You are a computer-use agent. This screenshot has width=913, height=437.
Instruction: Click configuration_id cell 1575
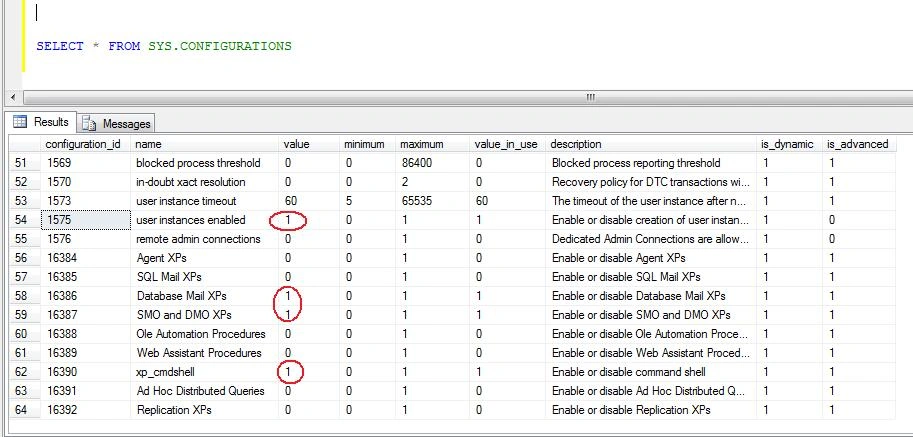point(86,220)
